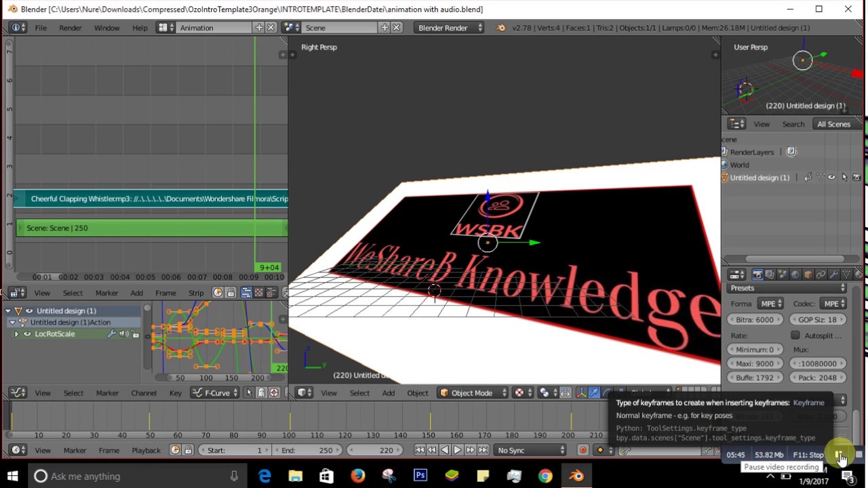The image size is (868, 488).
Task: Select the translate manipulator arrow icon
Action: (x=594, y=393)
